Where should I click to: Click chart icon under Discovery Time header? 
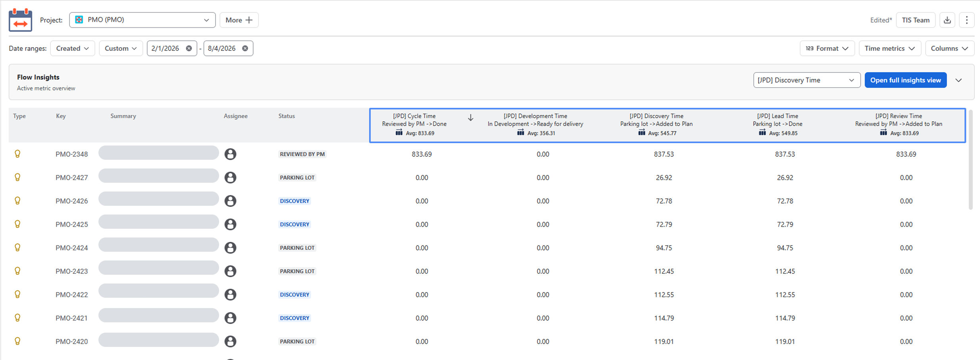click(x=641, y=133)
